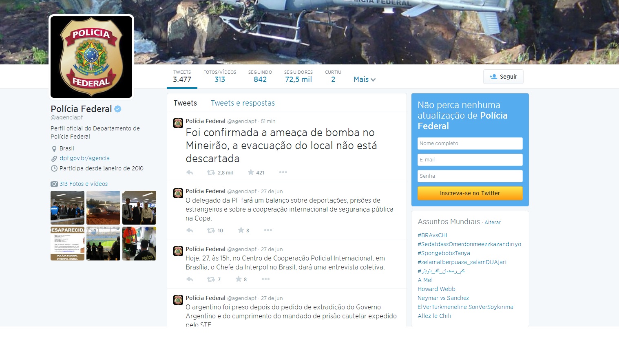This screenshot has height=364, width=619.
Task: Click the location pin icon showing Brasil
Action: [54, 148]
